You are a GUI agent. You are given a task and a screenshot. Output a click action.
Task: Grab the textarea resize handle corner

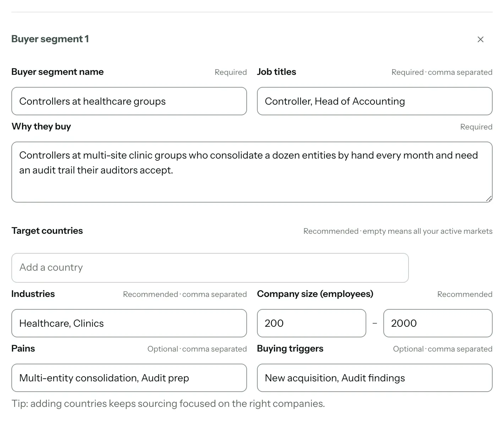pyautogui.click(x=489, y=199)
